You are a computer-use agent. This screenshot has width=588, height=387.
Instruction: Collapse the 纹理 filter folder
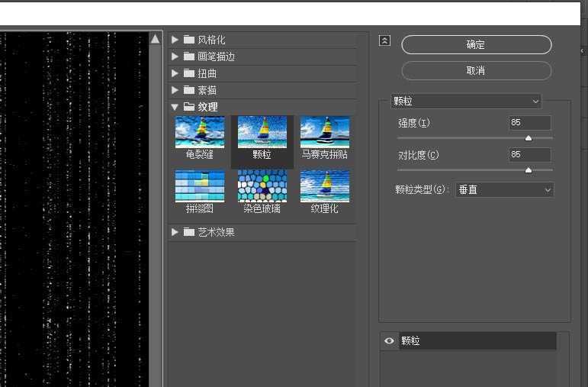[175, 107]
